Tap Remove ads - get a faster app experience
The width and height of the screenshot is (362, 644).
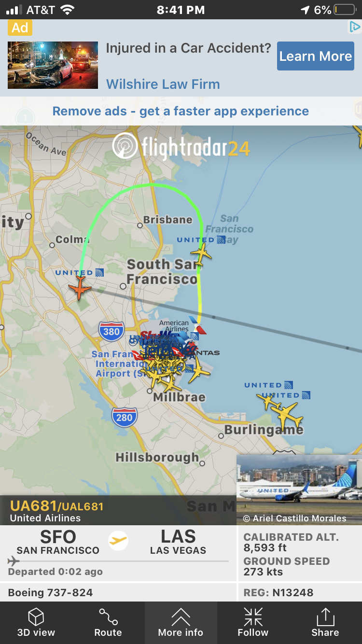click(x=181, y=111)
